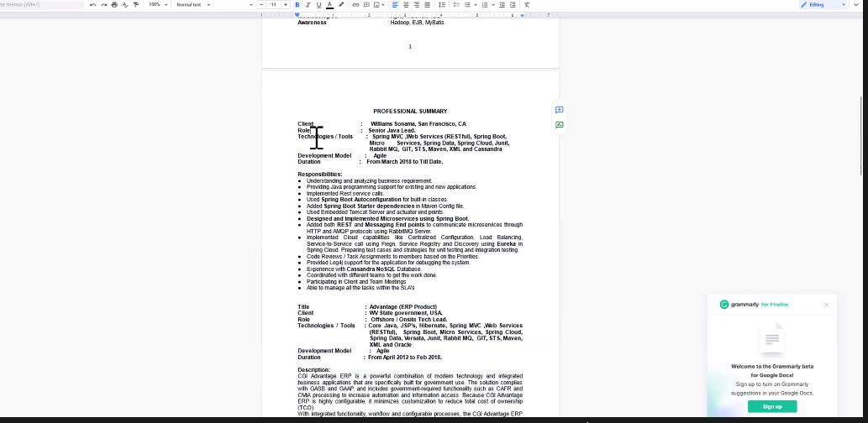Toggle underline formatting
The image size is (868, 423).
tap(318, 4)
